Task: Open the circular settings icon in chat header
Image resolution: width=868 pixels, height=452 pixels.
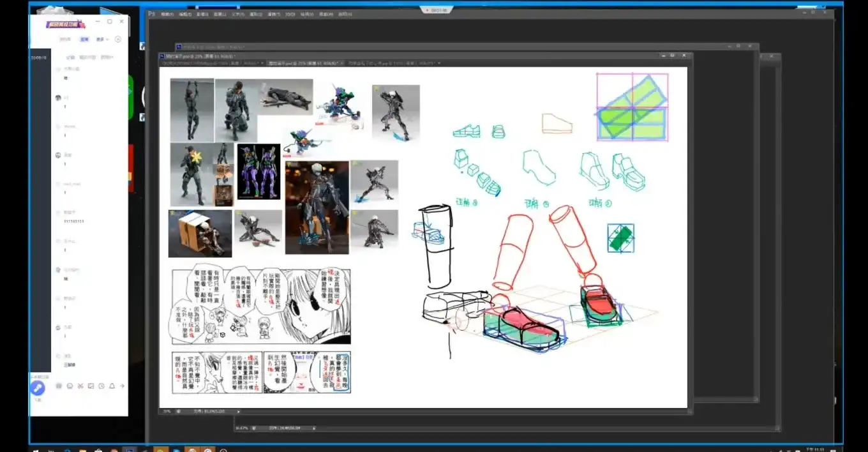Action: click(118, 40)
